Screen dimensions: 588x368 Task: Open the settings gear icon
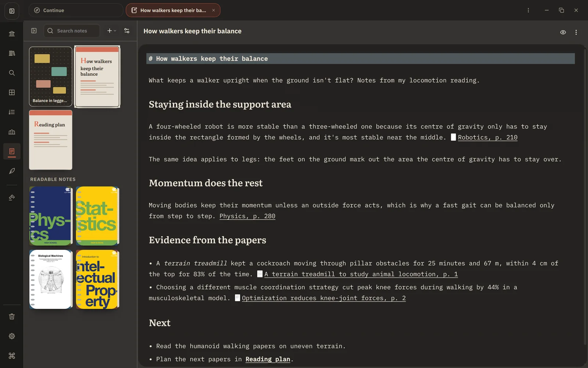(x=12, y=336)
